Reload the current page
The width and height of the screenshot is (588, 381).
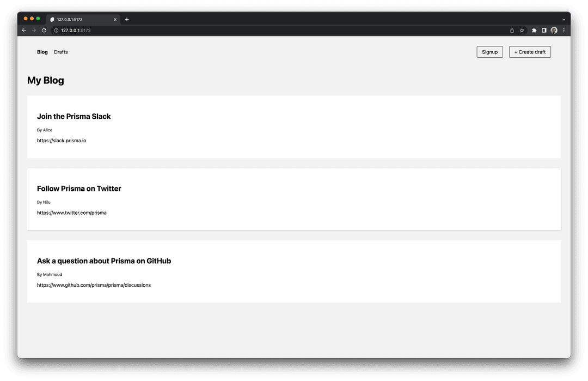pos(44,30)
